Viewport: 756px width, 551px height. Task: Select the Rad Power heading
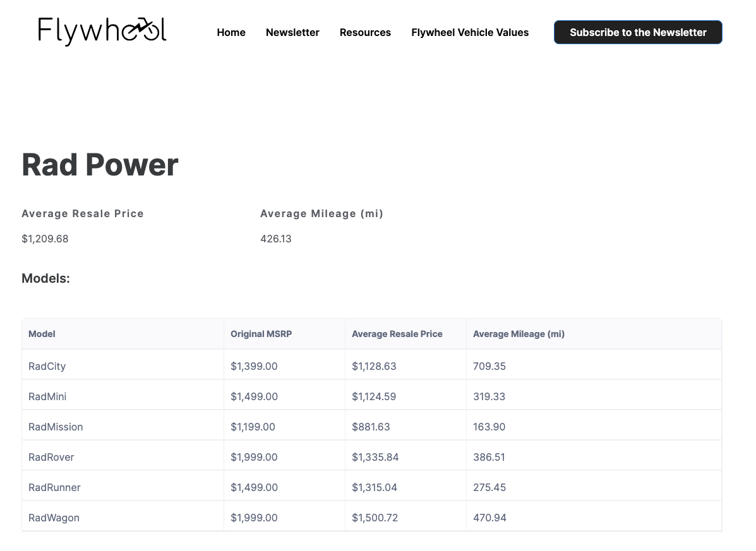point(100,165)
